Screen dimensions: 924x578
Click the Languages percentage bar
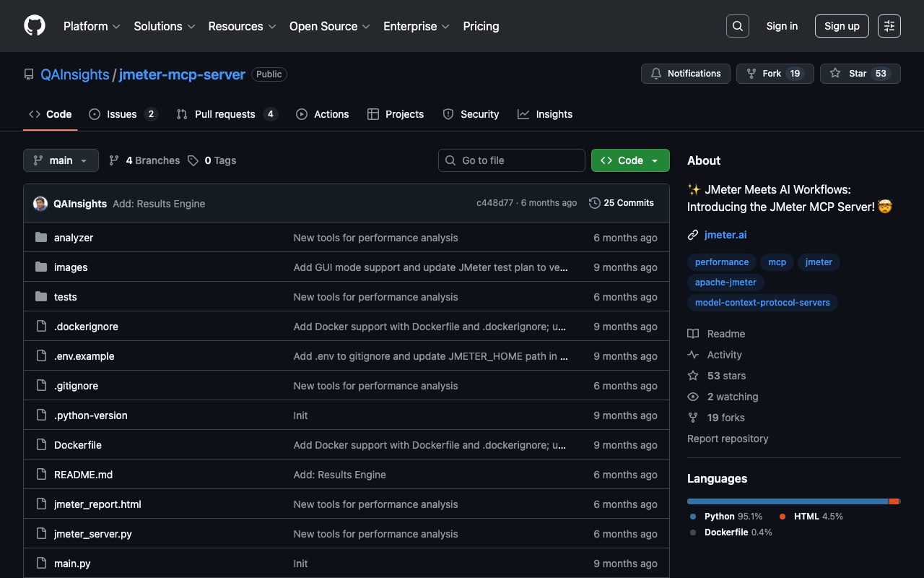[x=793, y=501]
